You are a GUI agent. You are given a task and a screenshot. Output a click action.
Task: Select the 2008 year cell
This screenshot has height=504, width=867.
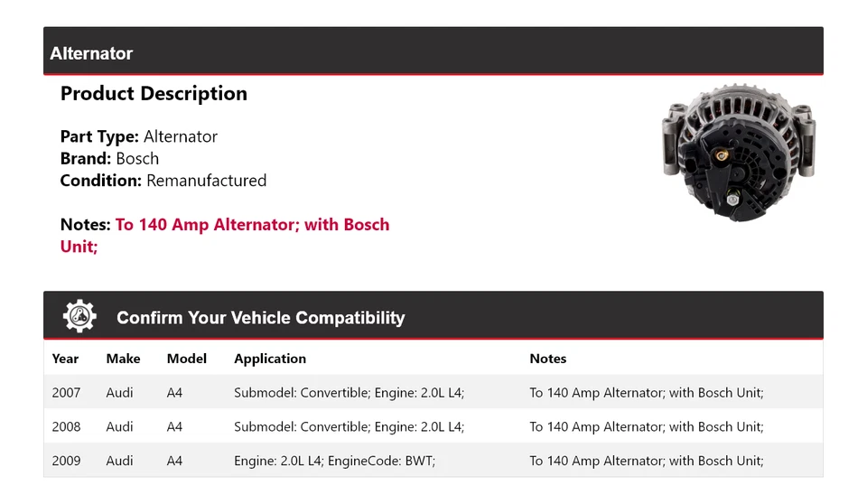[x=66, y=426]
